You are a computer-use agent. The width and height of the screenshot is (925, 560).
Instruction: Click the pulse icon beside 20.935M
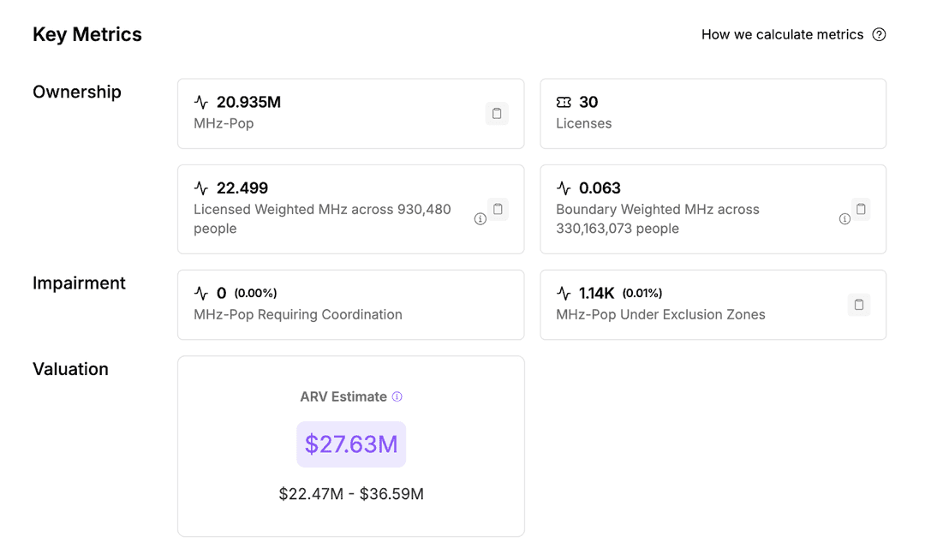point(201,103)
